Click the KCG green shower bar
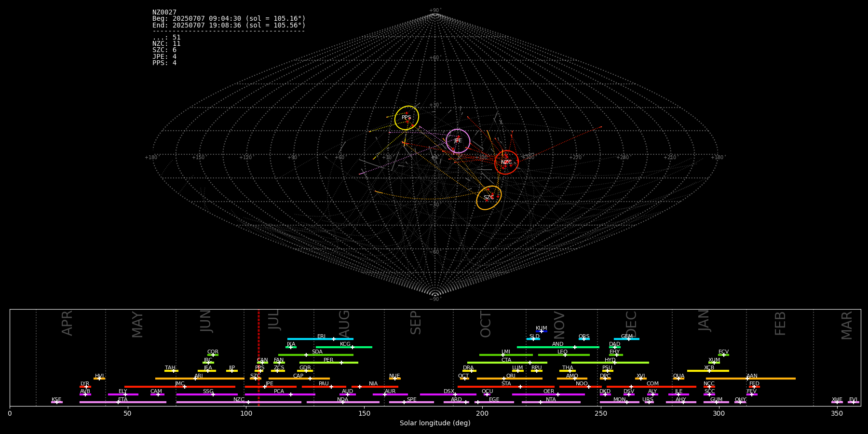Image resolution: width=868 pixels, height=434 pixels. pyautogui.click(x=344, y=347)
